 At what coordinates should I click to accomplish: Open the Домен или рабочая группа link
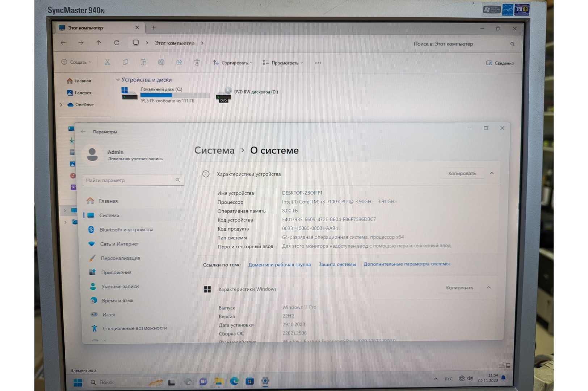280,265
